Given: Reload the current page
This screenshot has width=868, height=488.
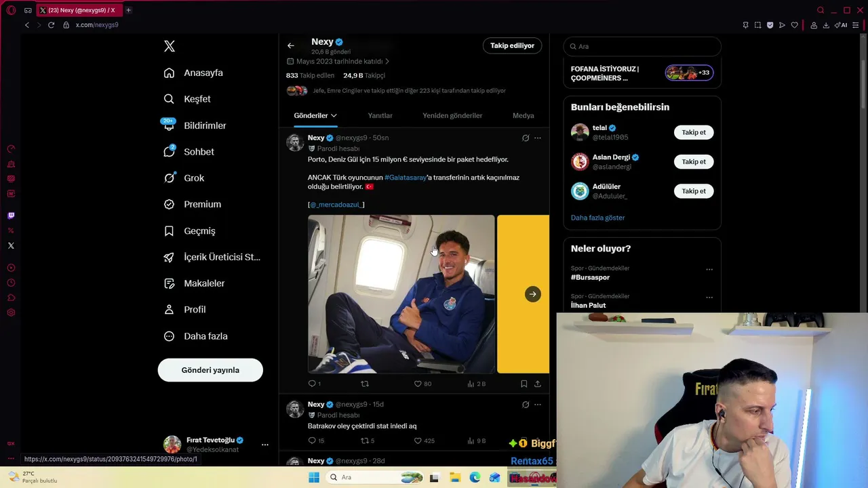Looking at the screenshot, I should (51, 25).
